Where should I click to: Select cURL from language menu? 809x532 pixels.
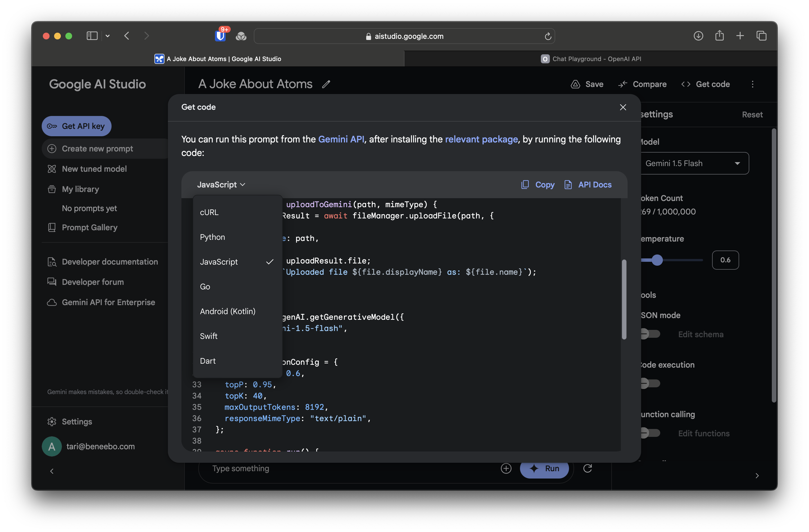pyautogui.click(x=237, y=212)
